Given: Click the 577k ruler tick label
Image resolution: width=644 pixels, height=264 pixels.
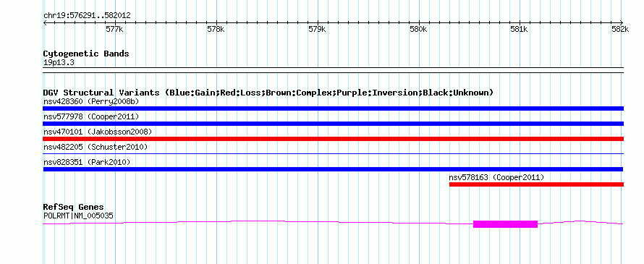Looking at the screenshot, I should tap(114, 29).
